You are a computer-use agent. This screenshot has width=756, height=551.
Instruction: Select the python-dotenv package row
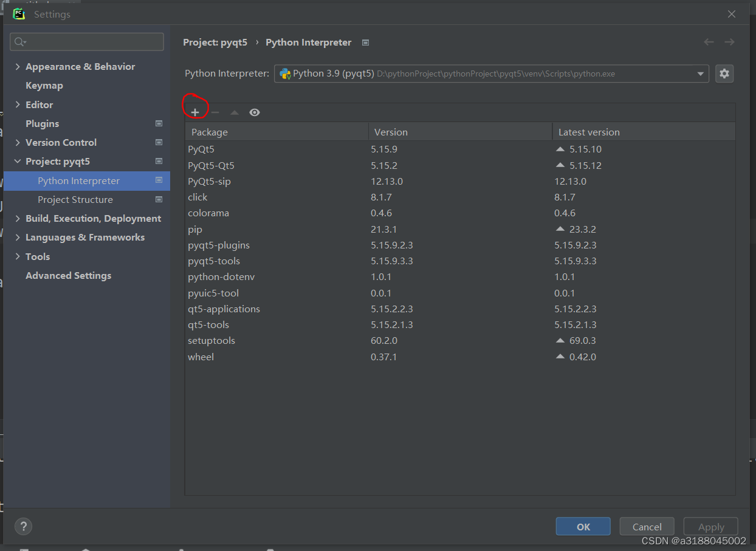[x=460, y=276]
